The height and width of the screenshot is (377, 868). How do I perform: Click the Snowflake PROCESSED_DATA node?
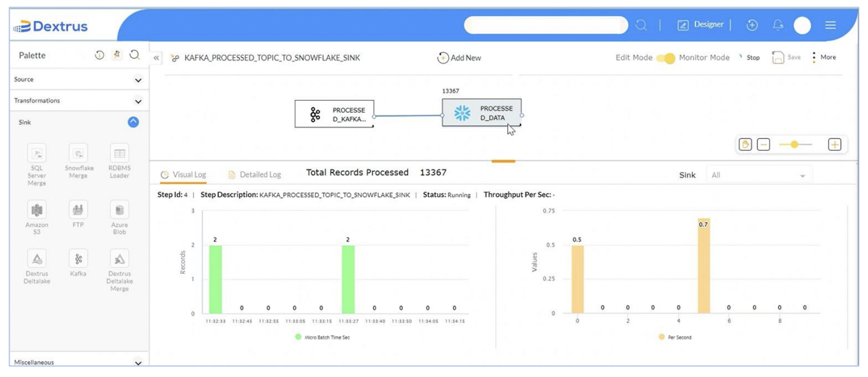[x=482, y=113]
